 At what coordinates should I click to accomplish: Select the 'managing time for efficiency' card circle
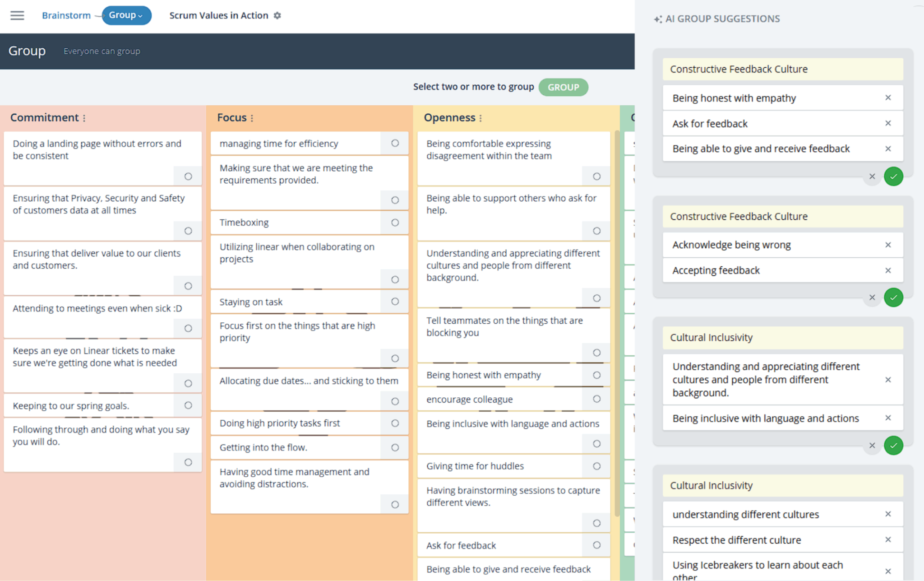pyautogui.click(x=395, y=143)
